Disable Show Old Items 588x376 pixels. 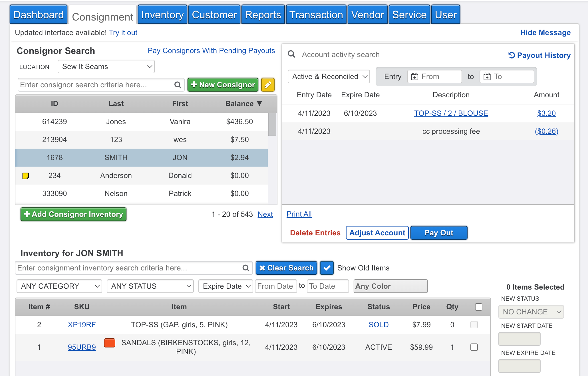click(x=327, y=268)
